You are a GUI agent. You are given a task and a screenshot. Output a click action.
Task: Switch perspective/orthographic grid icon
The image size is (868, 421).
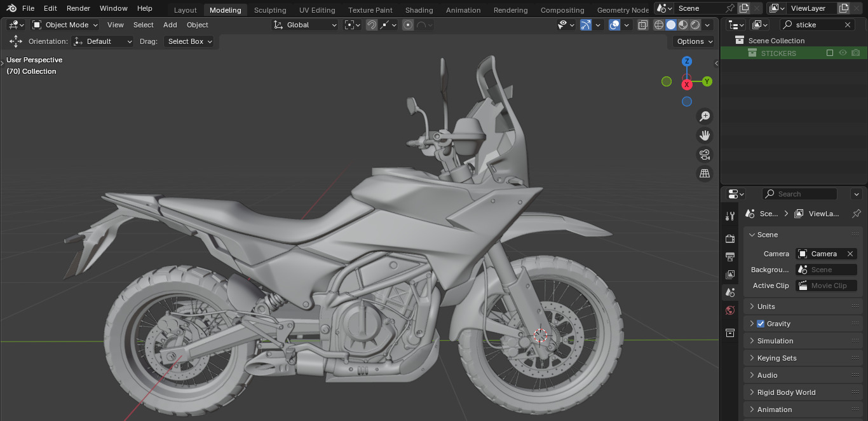click(x=705, y=174)
